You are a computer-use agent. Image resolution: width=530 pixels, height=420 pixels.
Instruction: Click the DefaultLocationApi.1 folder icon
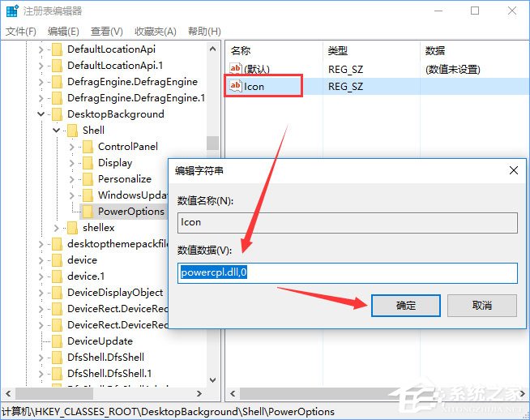point(57,66)
